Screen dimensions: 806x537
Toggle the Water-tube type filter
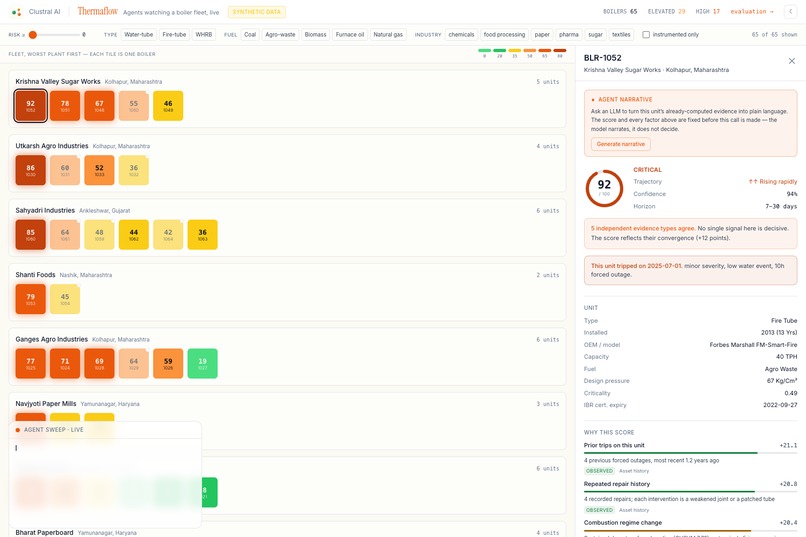pyautogui.click(x=139, y=35)
